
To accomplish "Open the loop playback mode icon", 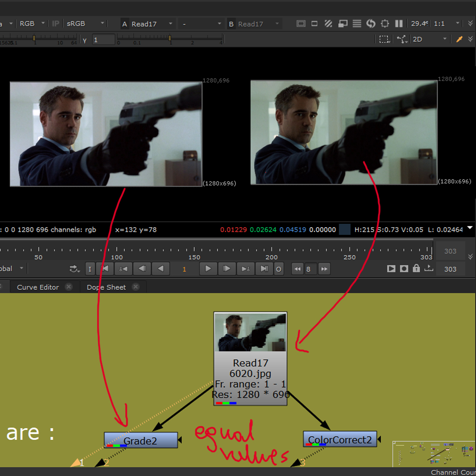I will tap(74, 269).
